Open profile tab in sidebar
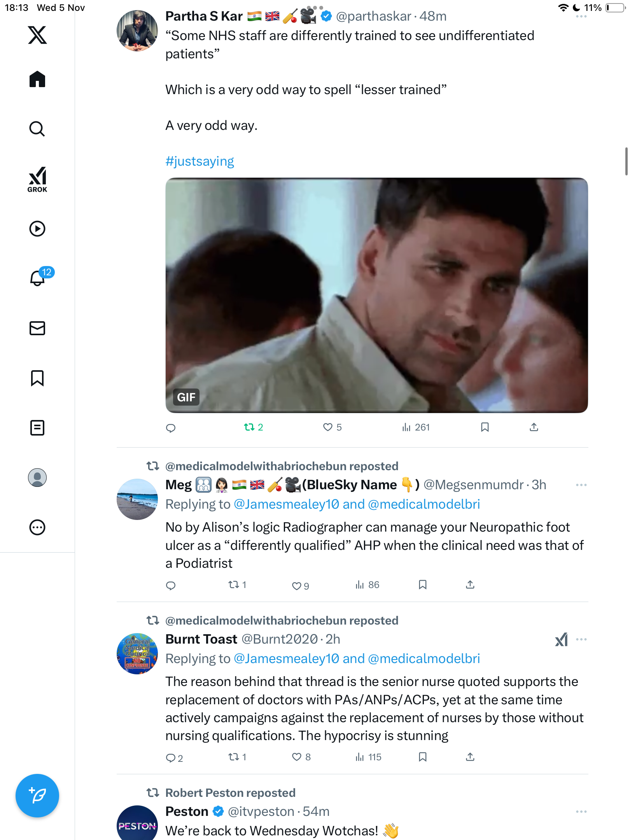 click(37, 478)
